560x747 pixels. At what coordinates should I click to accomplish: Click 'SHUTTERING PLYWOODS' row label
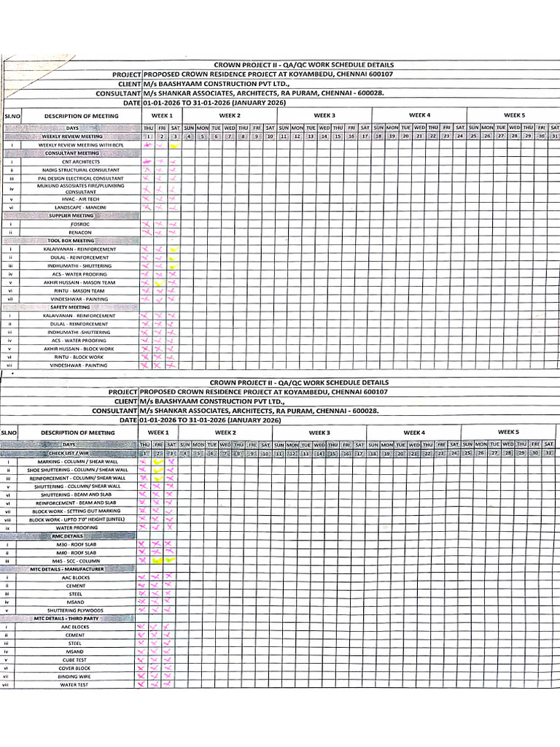point(75,611)
